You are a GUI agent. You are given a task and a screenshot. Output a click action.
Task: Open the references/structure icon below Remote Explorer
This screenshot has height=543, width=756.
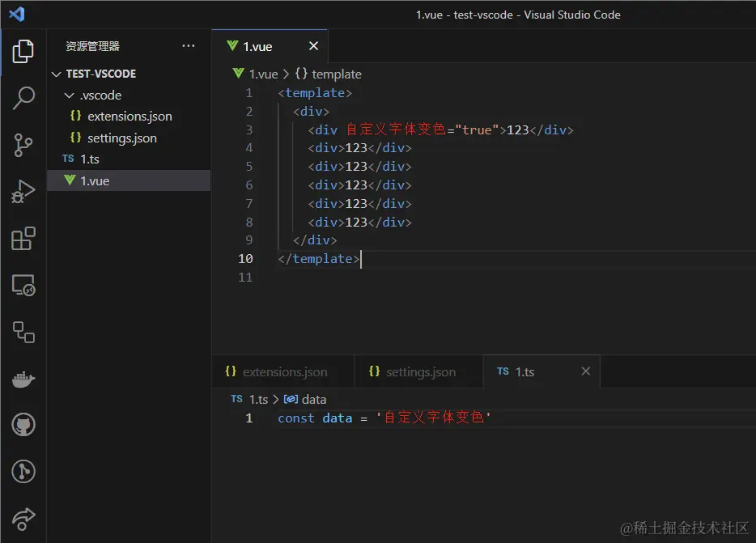(x=23, y=333)
